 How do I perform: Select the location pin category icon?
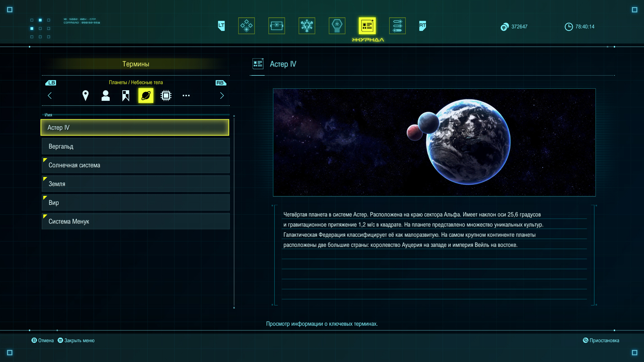tap(86, 96)
